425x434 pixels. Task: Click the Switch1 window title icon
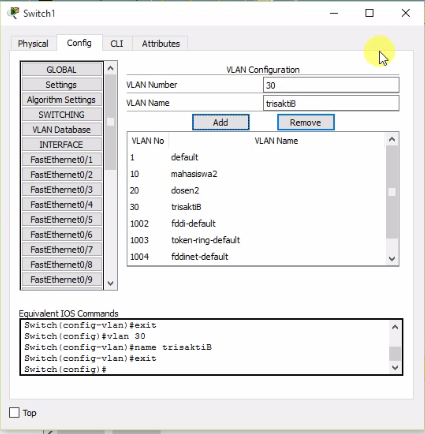[14, 13]
